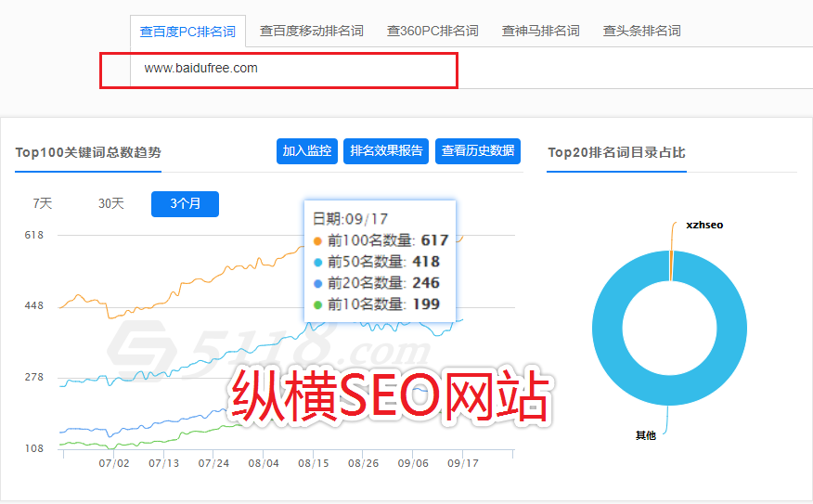Switch to the 查百度PC排名词 tab
813x504 pixels.
click(x=187, y=31)
